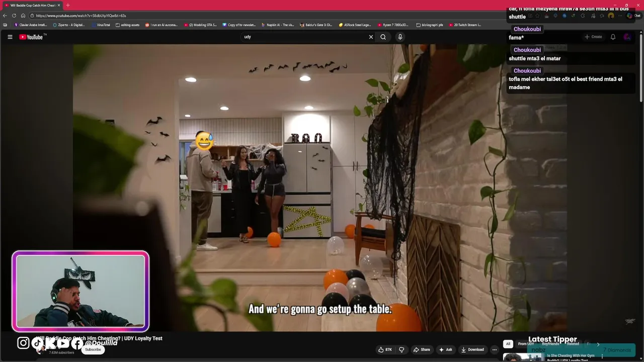644x362 pixels.
Task: Dislike the video with thumbs down
Action: tap(401, 349)
